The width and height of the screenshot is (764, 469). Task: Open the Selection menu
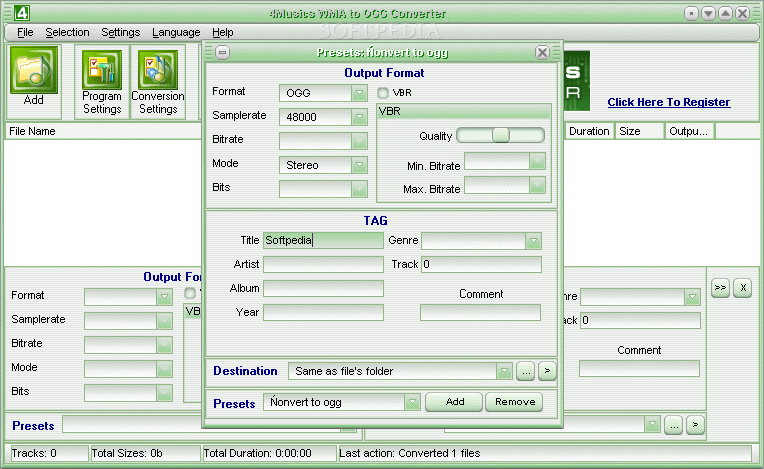(x=67, y=32)
